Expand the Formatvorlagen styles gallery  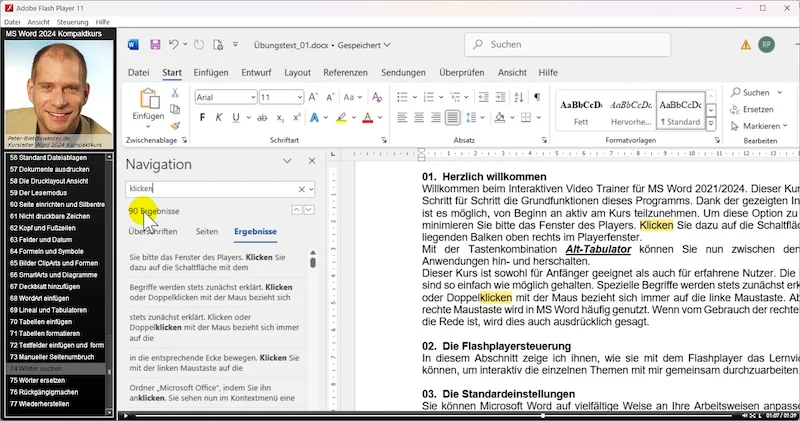tap(711, 123)
